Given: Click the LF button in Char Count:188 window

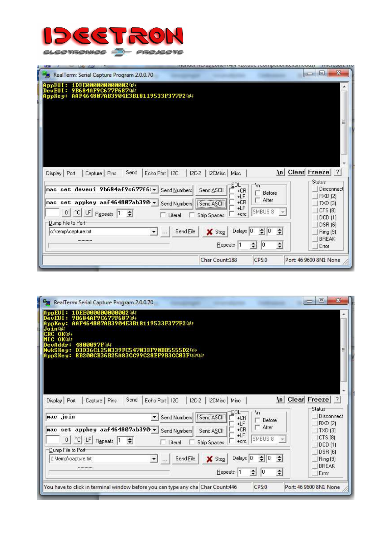Looking at the screenshot, I should tap(88, 212).
